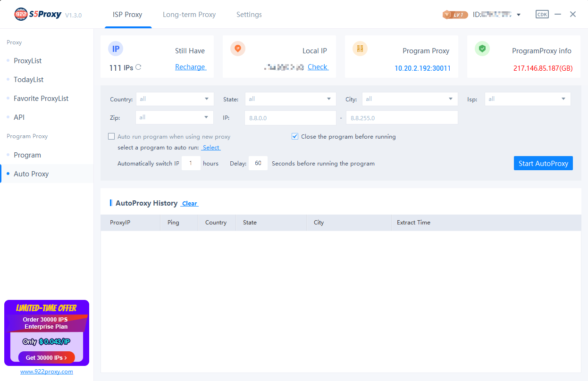Minimize the S5Proxy window
This screenshot has width=588, height=381.
tap(558, 14)
